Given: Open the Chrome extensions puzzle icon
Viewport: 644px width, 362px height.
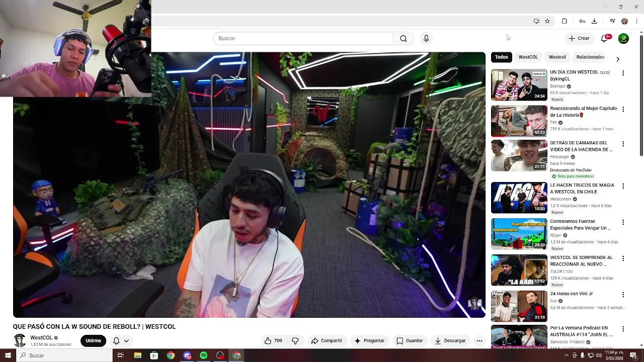Looking at the screenshot, I should point(564,21).
